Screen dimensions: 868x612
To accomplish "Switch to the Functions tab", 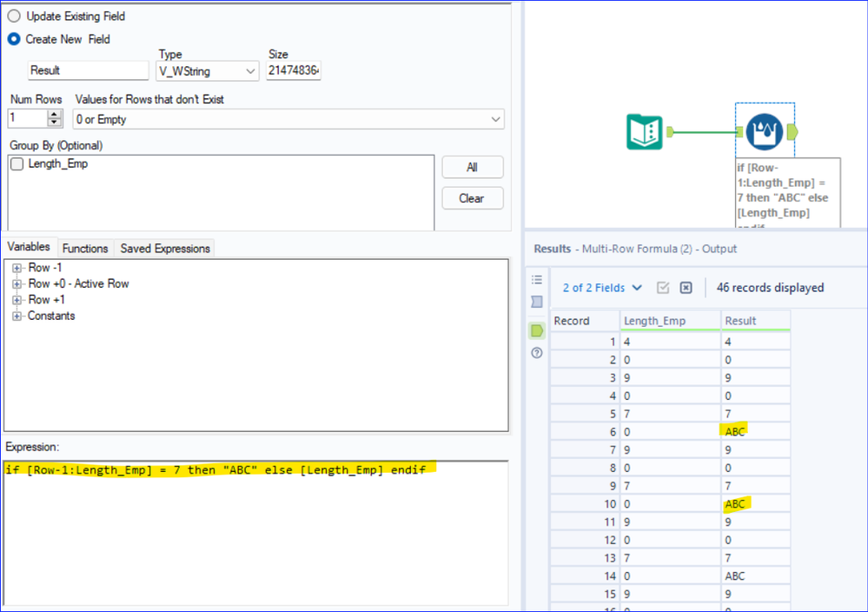I will [x=85, y=248].
